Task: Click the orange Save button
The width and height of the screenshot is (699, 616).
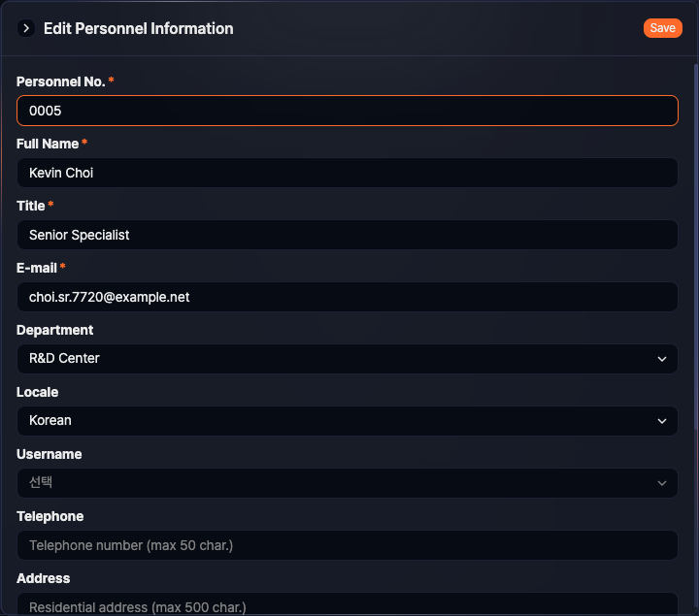Action: [x=662, y=28]
